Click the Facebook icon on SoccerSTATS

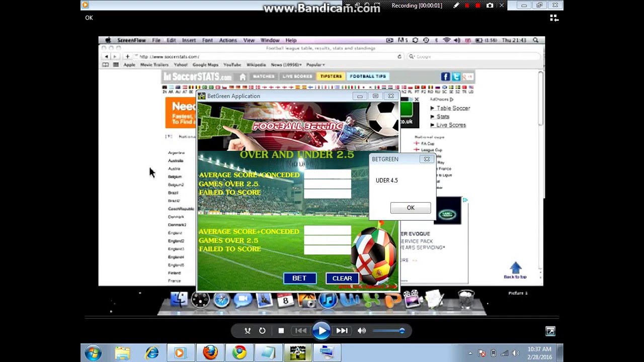[445, 76]
